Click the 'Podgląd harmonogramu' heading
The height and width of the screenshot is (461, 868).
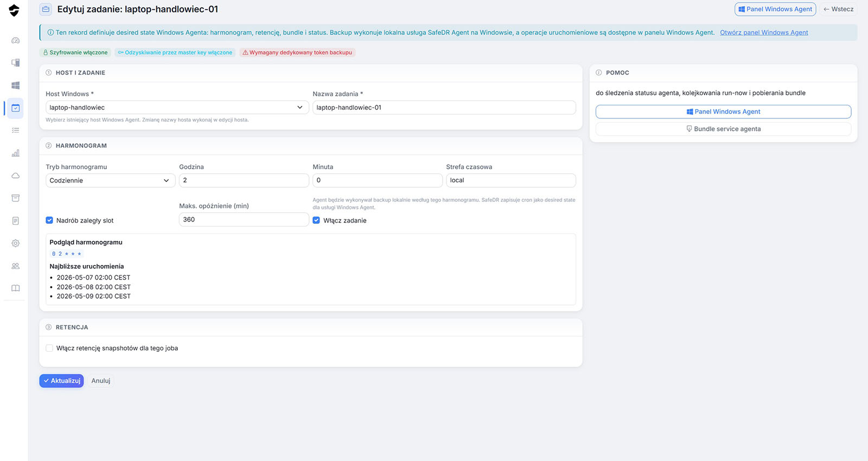click(x=86, y=243)
